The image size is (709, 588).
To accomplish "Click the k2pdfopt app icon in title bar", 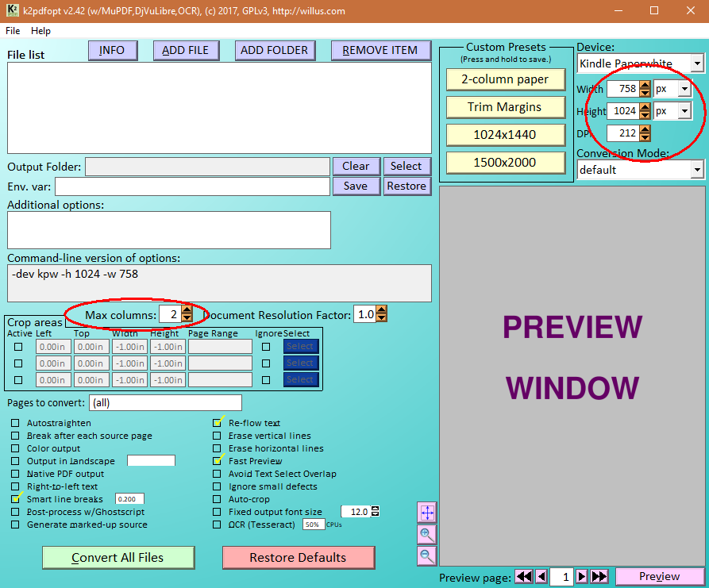I will tap(12, 10).
